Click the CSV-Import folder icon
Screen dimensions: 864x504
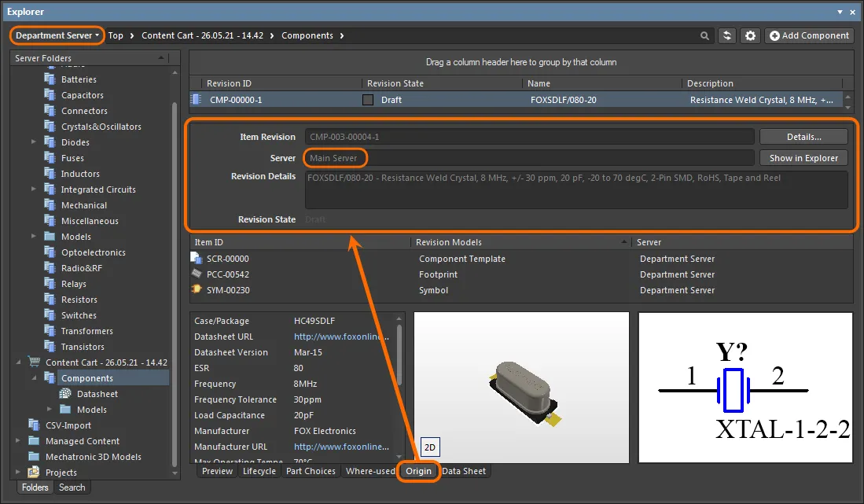[x=34, y=425]
